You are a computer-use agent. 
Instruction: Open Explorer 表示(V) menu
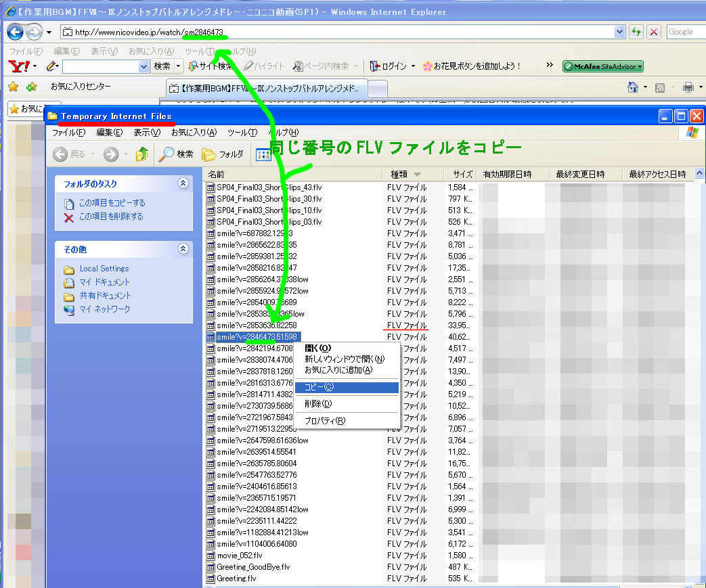coord(147,133)
